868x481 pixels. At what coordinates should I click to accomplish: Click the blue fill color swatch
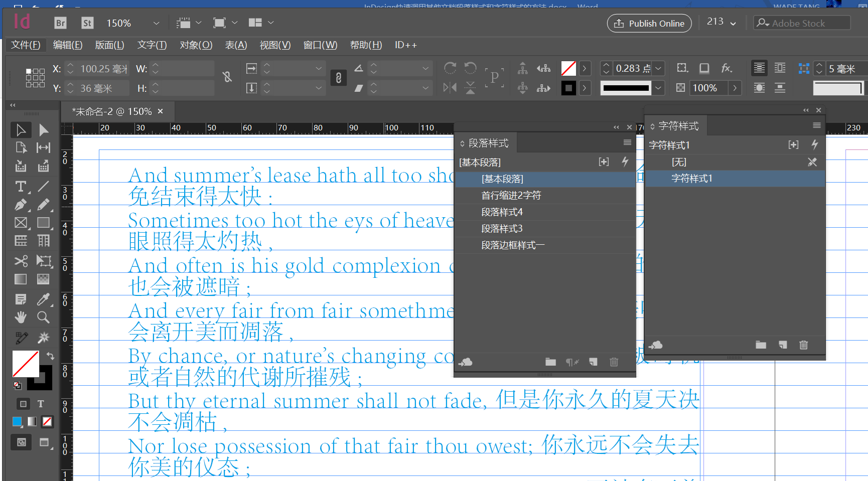[17, 421]
